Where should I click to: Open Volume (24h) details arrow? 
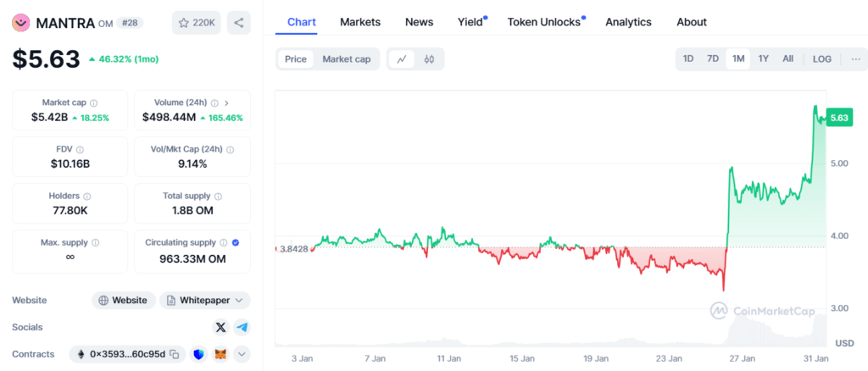tap(226, 102)
